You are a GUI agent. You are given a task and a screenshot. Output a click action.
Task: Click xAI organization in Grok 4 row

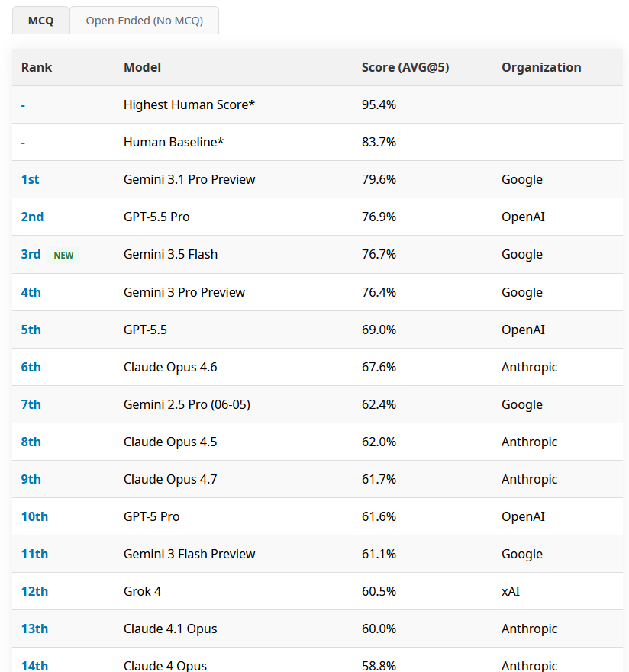coord(510,591)
